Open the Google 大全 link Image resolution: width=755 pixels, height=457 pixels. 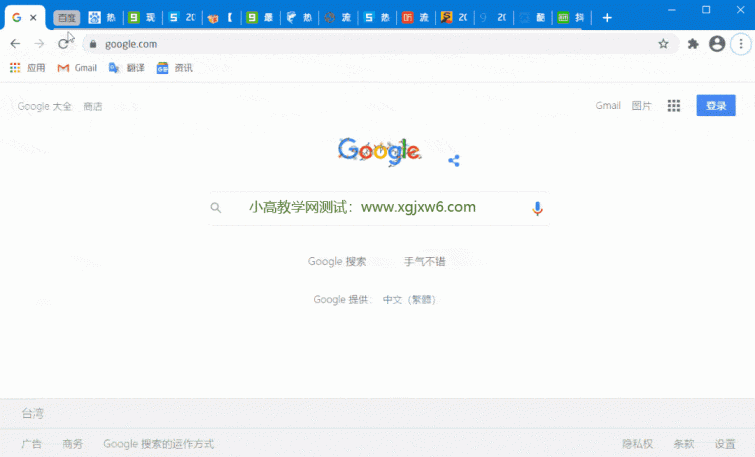pos(44,106)
